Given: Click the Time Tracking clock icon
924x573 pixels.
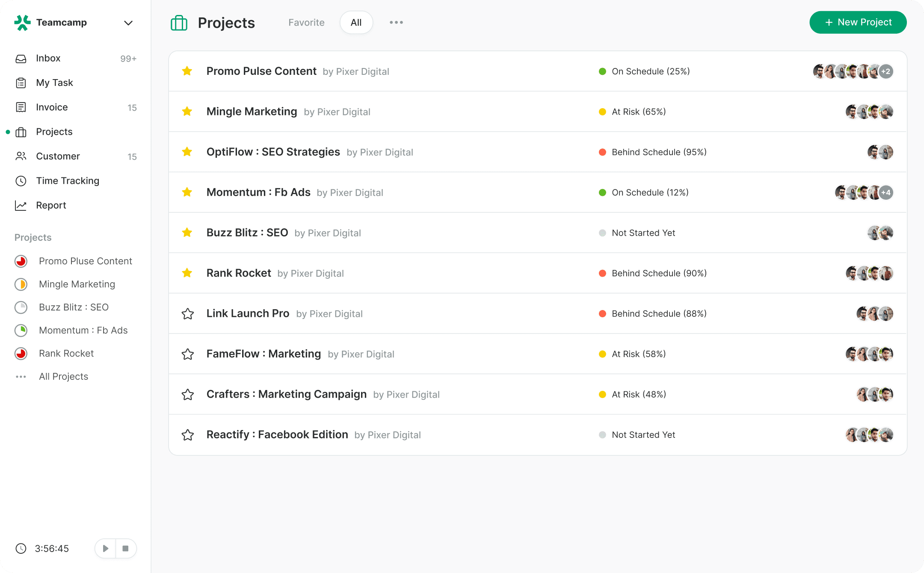Looking at the screenshot, I should (x=21, y=181).
